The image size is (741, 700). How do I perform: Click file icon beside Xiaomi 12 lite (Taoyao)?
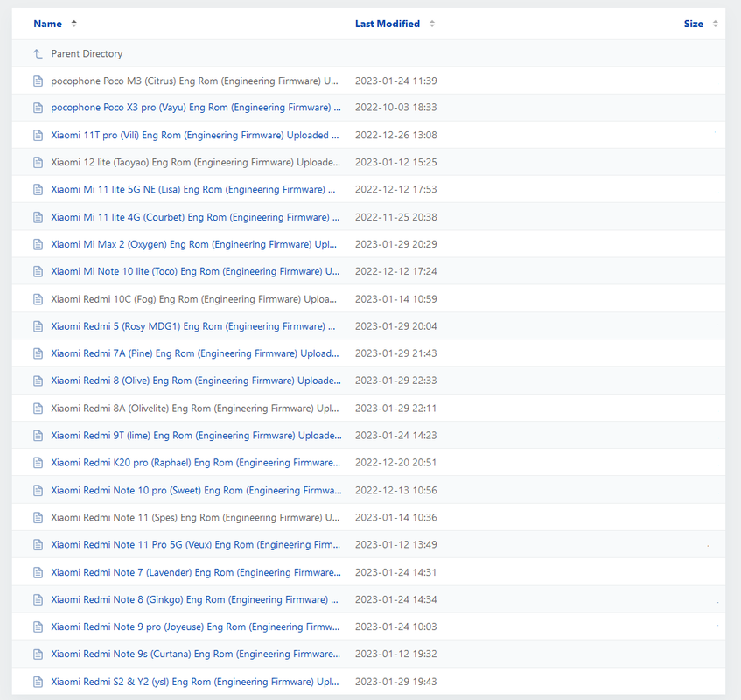click(x=38, y=163)
